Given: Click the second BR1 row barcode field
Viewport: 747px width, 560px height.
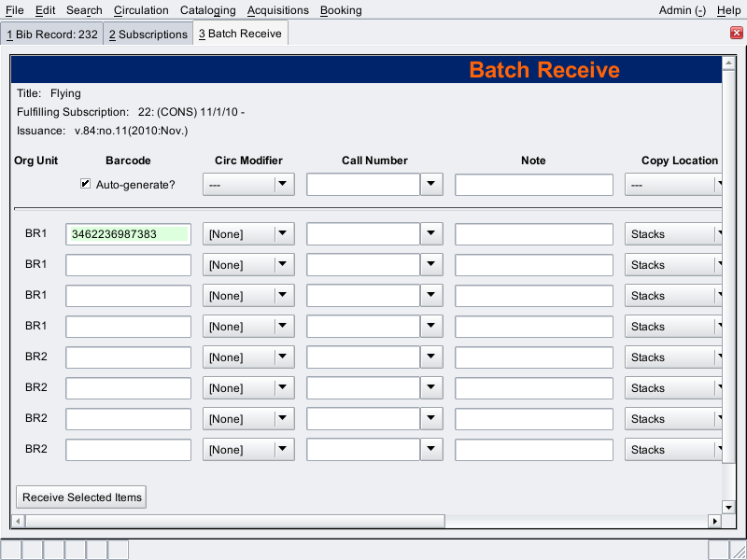Looking at the screenshot, I should [128, 265].
